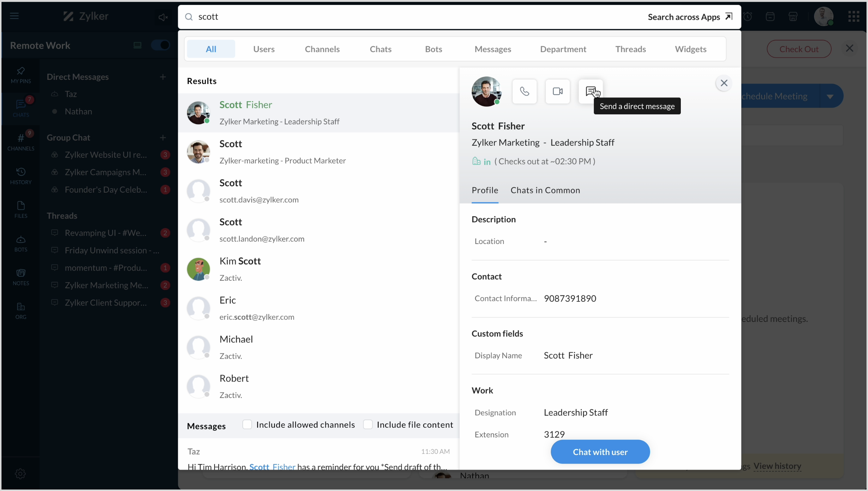868x491 pixels.
Task: Click the Search across Apps link
Action: (x=689, y=17)
